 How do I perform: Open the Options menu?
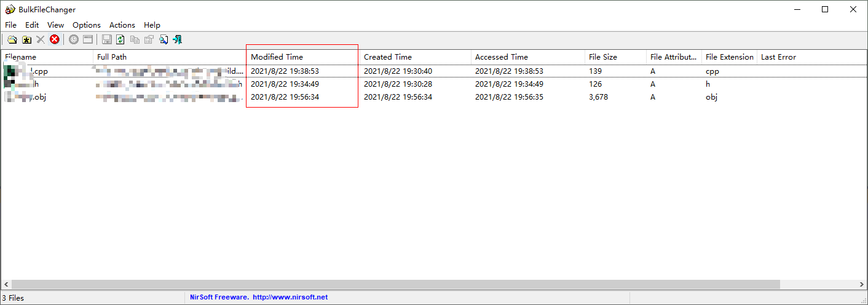coord(87,25)
